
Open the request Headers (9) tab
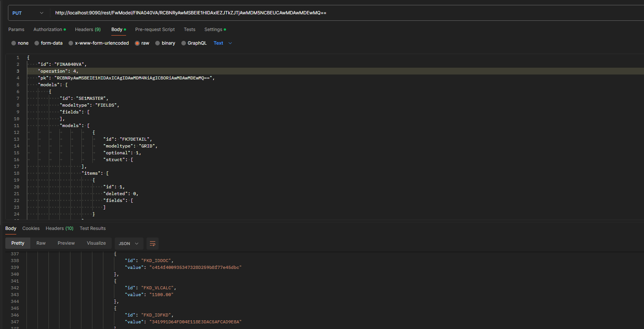pos(87,29)
